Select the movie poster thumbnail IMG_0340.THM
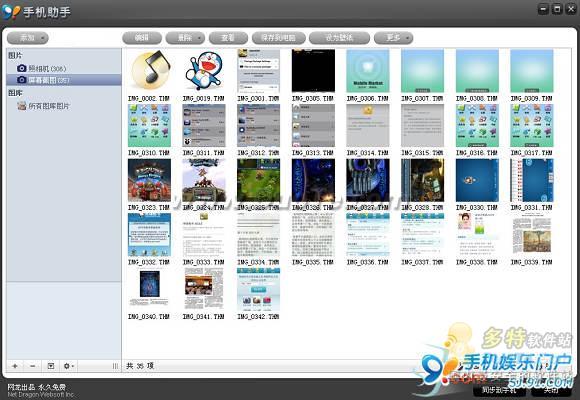The width and height of the screenshot is (580, 400). (149, 289)
